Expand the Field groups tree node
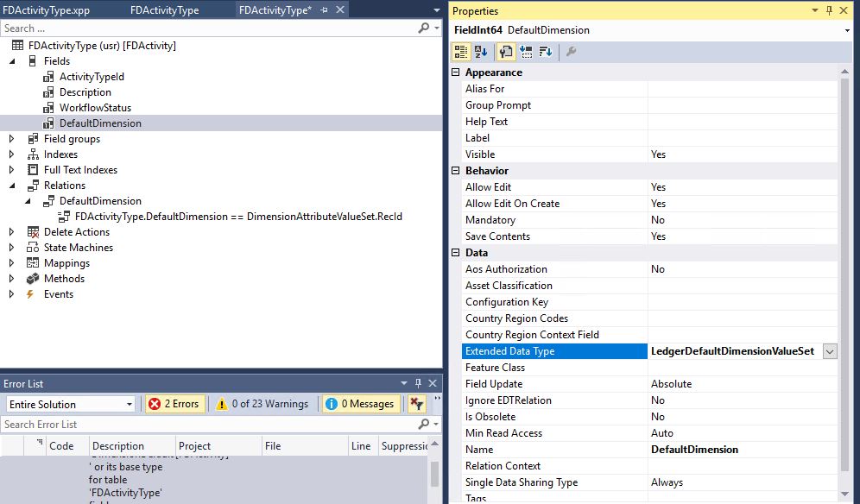The image size is (860, 504). pos(12,139)
